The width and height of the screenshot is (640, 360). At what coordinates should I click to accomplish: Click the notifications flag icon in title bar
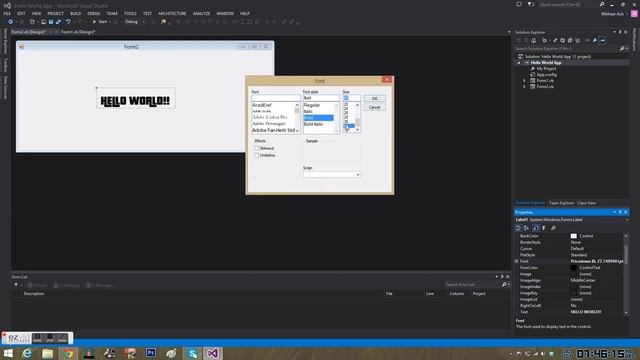(530, 4)
